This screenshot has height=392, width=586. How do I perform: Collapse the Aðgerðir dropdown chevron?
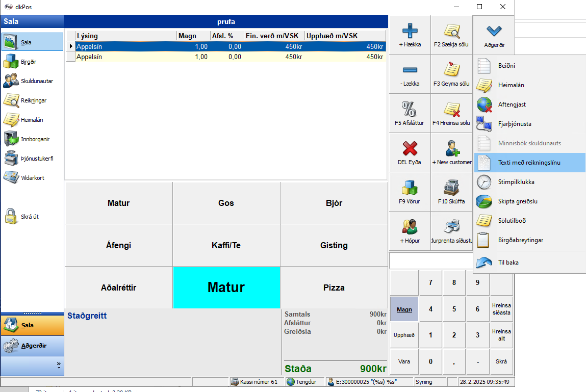coord(493,32)
